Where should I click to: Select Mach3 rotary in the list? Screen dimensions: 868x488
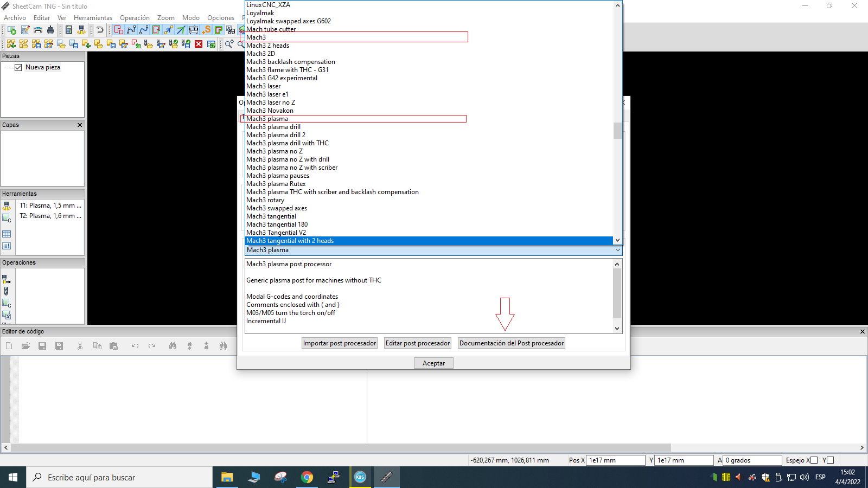429,200
